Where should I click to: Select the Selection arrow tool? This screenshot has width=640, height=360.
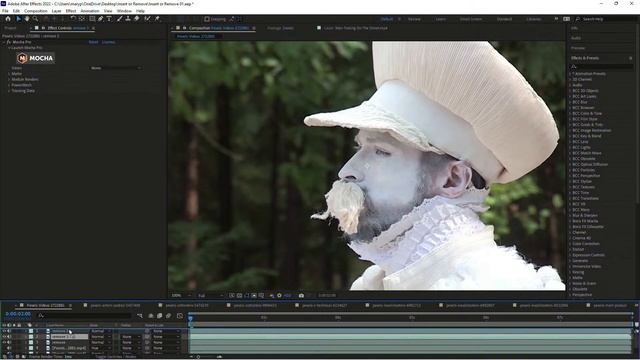[x=18, y=19]
